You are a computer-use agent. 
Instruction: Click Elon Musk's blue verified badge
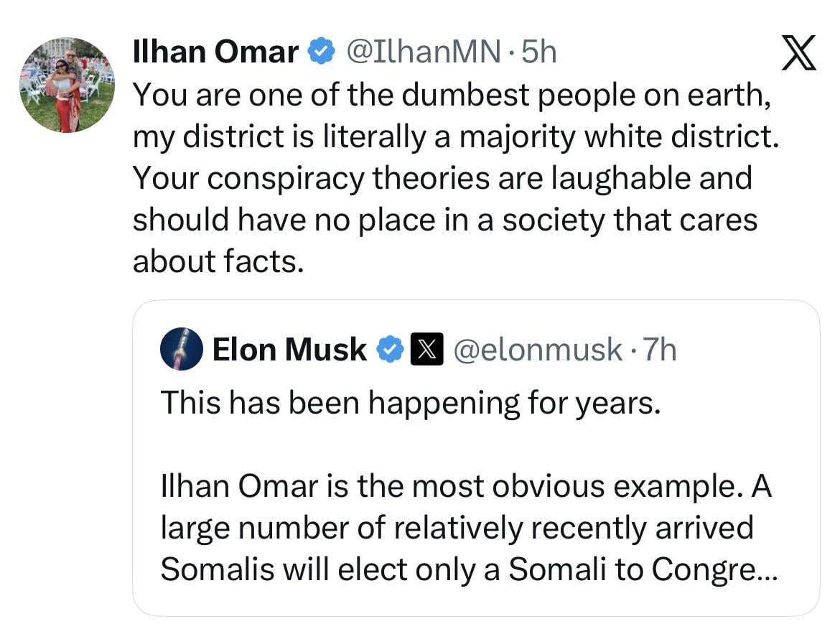click(391, 350)
